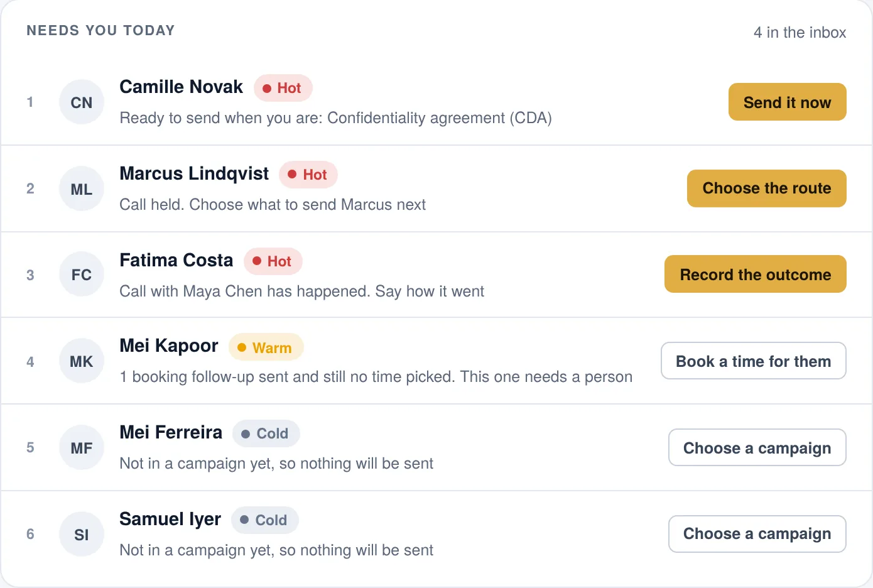Open Camille Novak's name link
This screenshot has width=873, height=588.
(181, 87)
